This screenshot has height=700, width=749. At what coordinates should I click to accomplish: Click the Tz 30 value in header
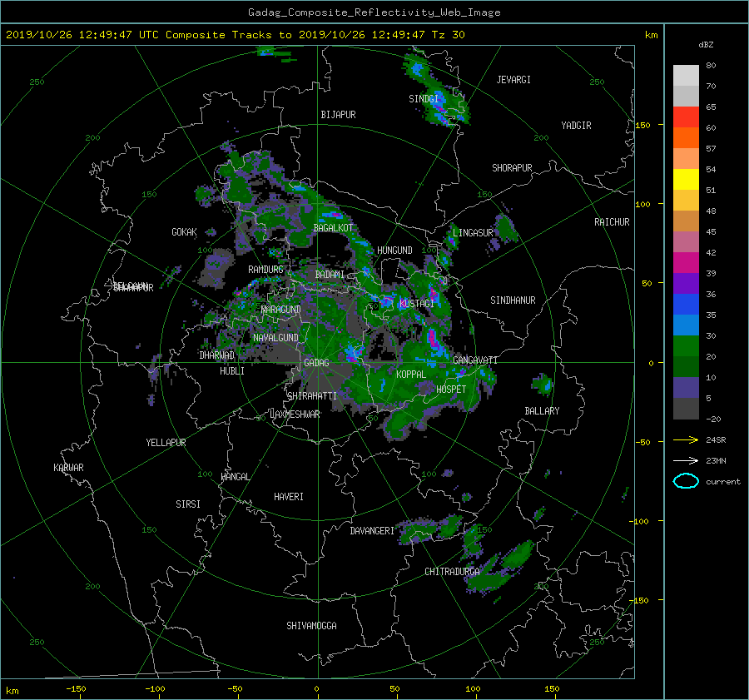(448, 35)
